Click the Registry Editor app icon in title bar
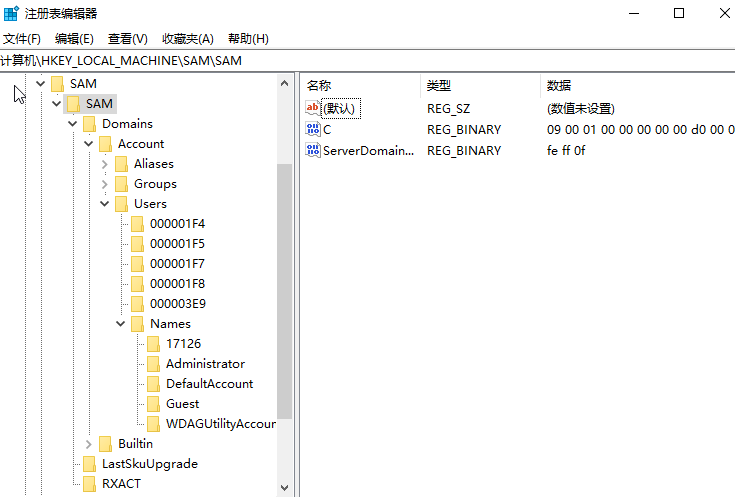Screen dimensions: 735x497 pos(11,13)
